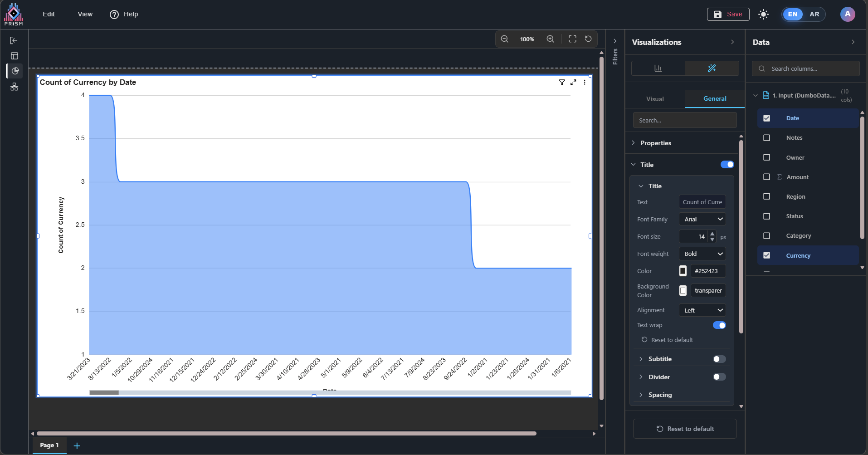868x455 pixels.
Task: Expand the Properties section
Action: point(655,143)
